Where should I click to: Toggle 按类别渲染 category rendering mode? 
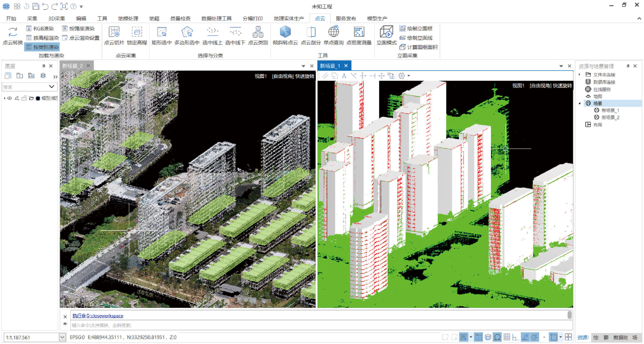point(42,47)
